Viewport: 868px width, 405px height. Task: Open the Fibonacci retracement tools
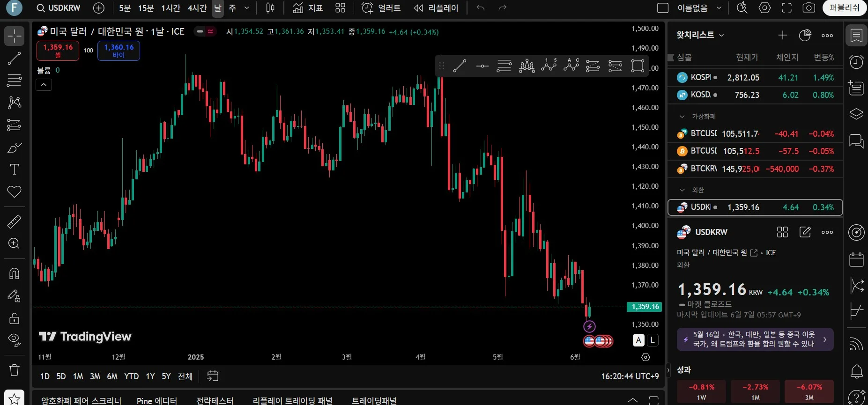click(x=14, y=80)
